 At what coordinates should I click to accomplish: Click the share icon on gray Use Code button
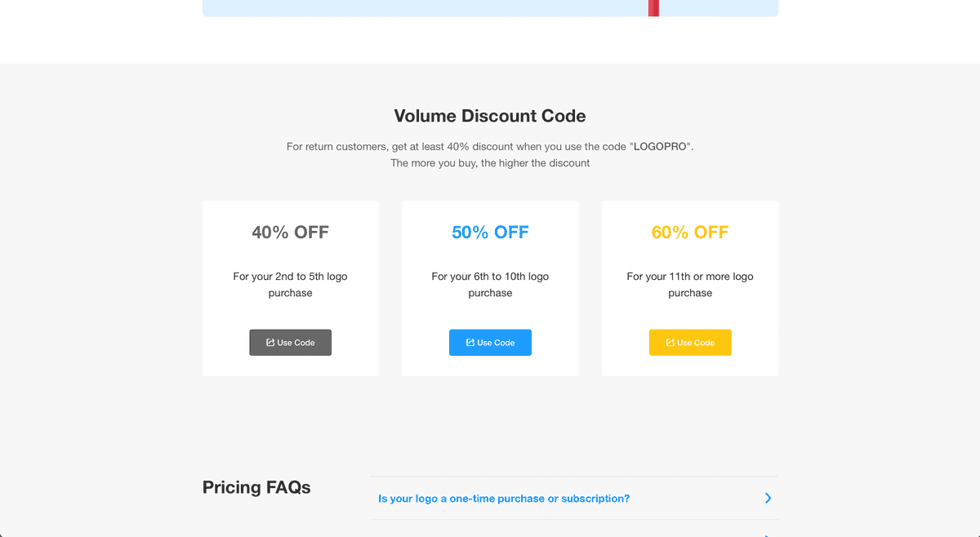[x=270, y=343]
